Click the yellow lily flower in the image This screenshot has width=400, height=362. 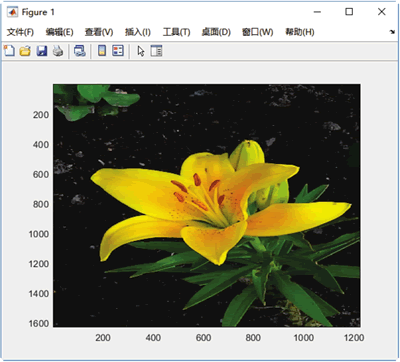point(213,203)
